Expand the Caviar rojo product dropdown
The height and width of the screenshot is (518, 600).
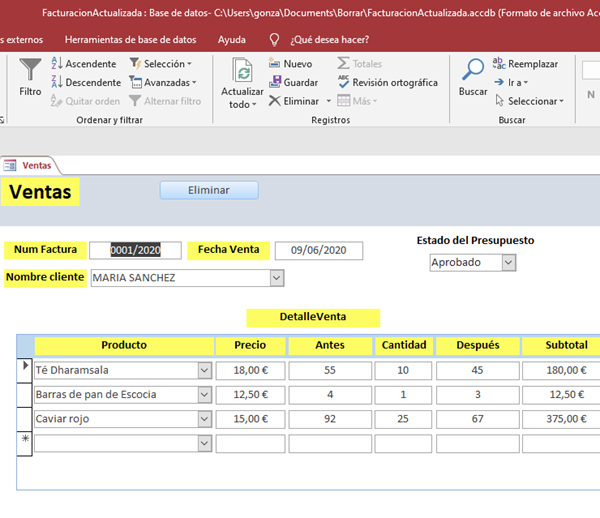[x=204, y=419]
